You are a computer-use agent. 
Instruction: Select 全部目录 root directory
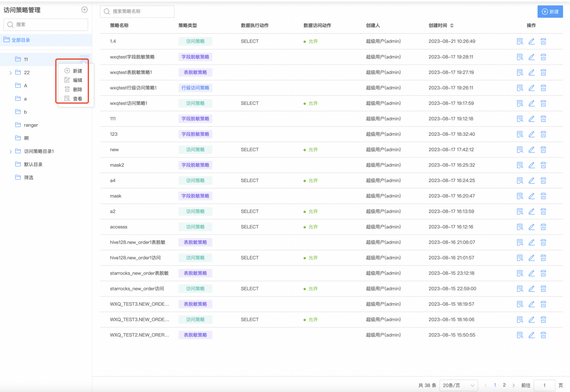(46, 40)
